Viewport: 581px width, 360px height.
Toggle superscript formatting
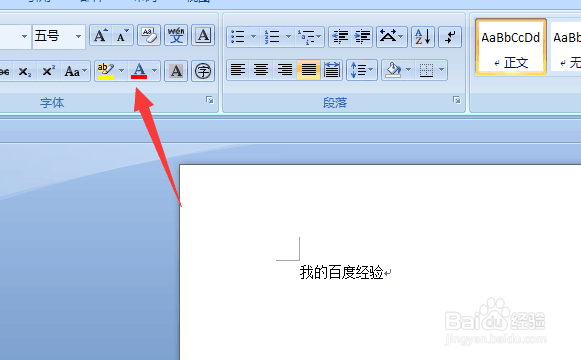[x=48, y=71]
